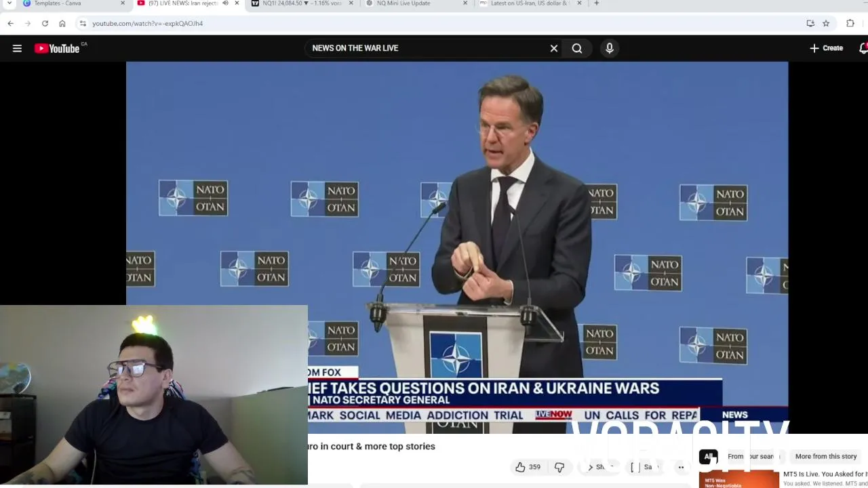Dislike the video with thumbs down
868x488 pixels.
pos(559,467)
